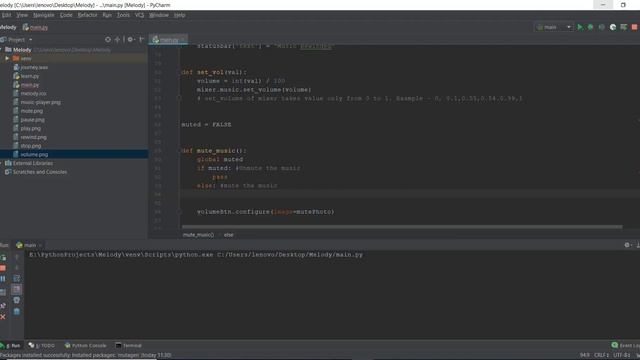The width and height of the screenshot is (640, 360).
Task: Click the pin tab icon in Run panel
Action: click(3, 306)
